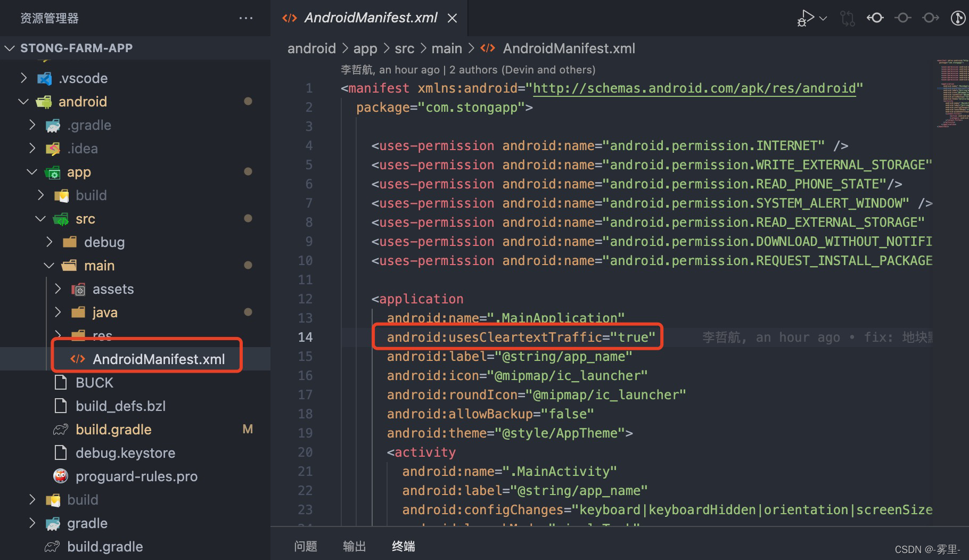969x560 pixels.
Task: Click the gradle elephant icon beside modified build.gradle
Action: pyautogui.click(x=61, y=429)
